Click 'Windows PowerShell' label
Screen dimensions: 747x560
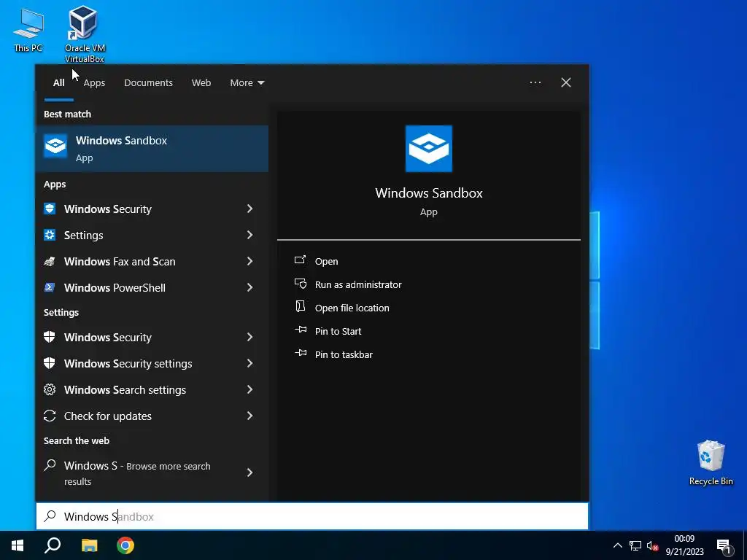(x=115, y=287)
